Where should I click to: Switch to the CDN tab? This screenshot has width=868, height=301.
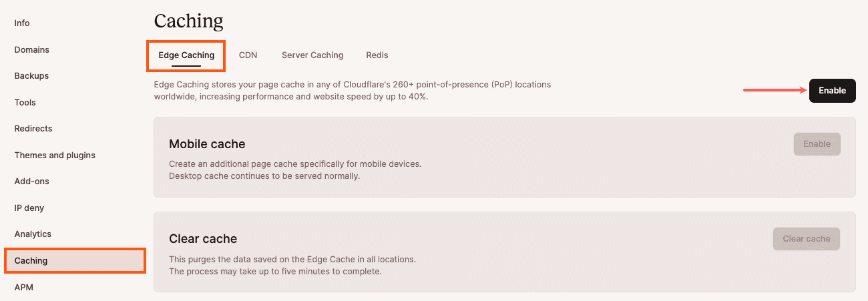(248, 55)
